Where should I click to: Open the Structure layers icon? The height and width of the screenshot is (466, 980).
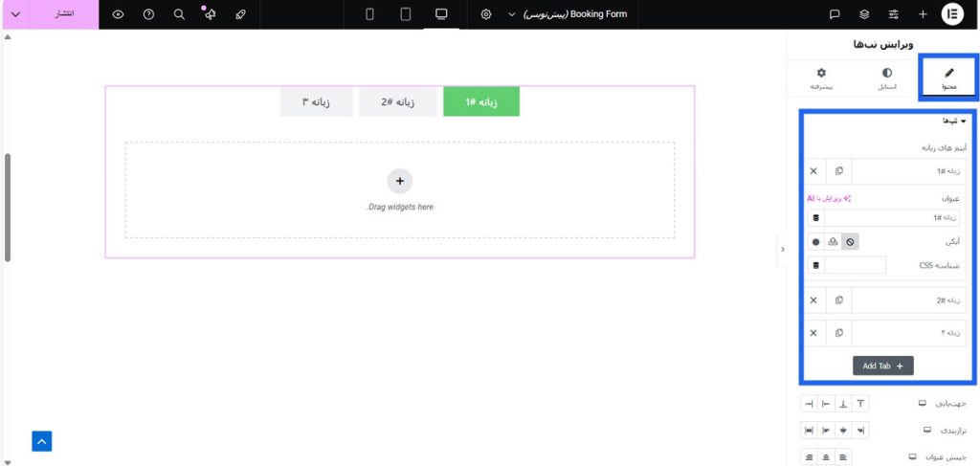pos(864,14)
